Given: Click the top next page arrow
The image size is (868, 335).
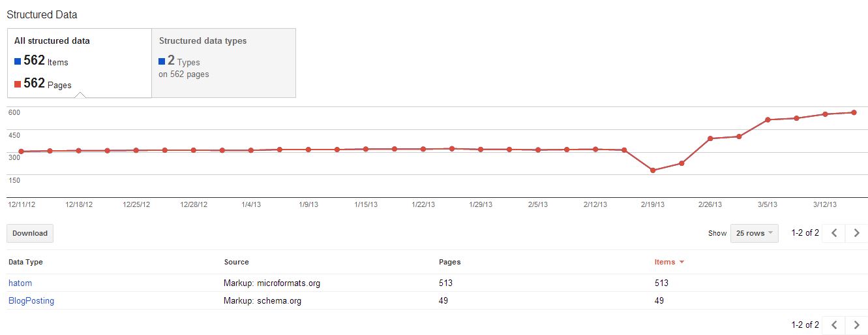Looking at the screenshot, I should point(857,233).
